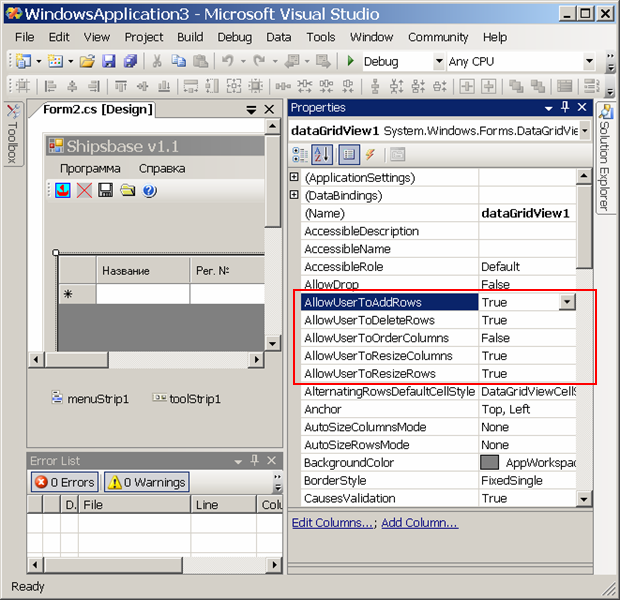Click the Edit Columns... link

(332, 522)
